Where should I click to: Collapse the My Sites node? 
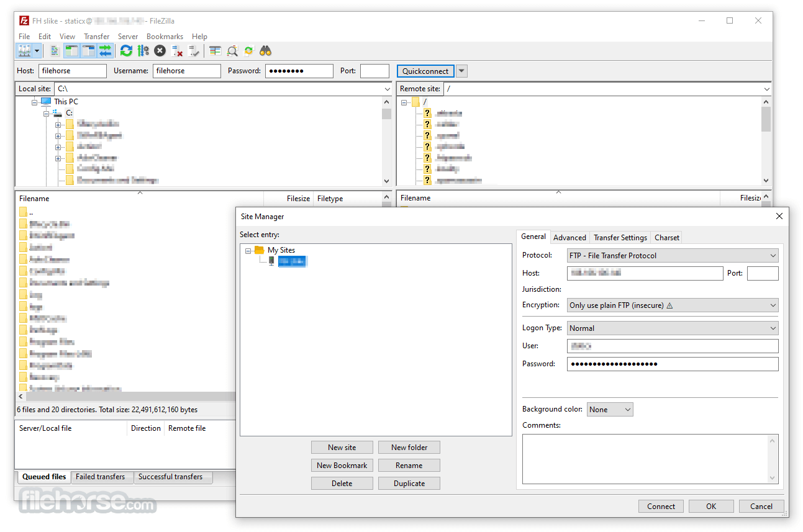[248, 251]
